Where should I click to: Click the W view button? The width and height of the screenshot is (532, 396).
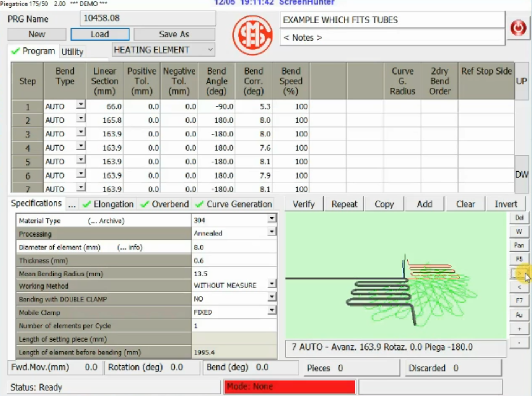pyautogui.click(x=519, y=232)
